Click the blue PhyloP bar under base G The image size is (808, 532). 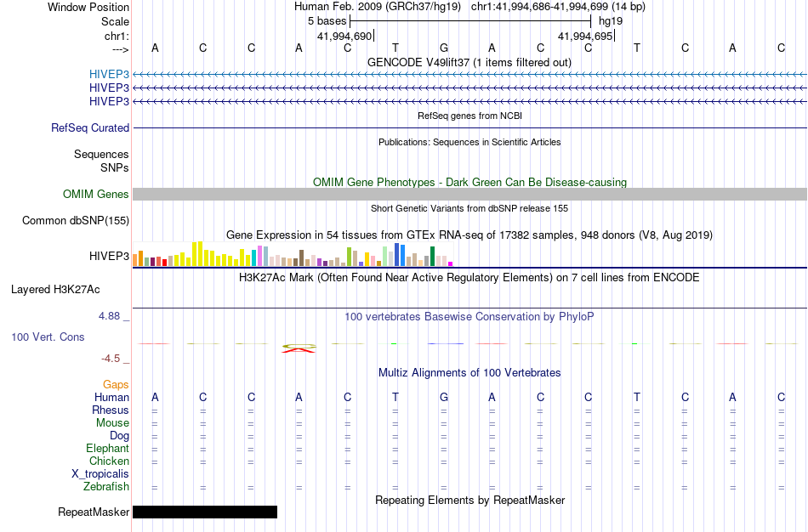pos(445,343)
